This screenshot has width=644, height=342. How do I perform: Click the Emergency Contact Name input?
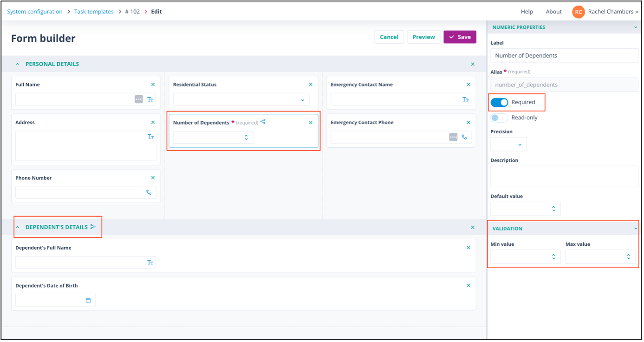401,99
